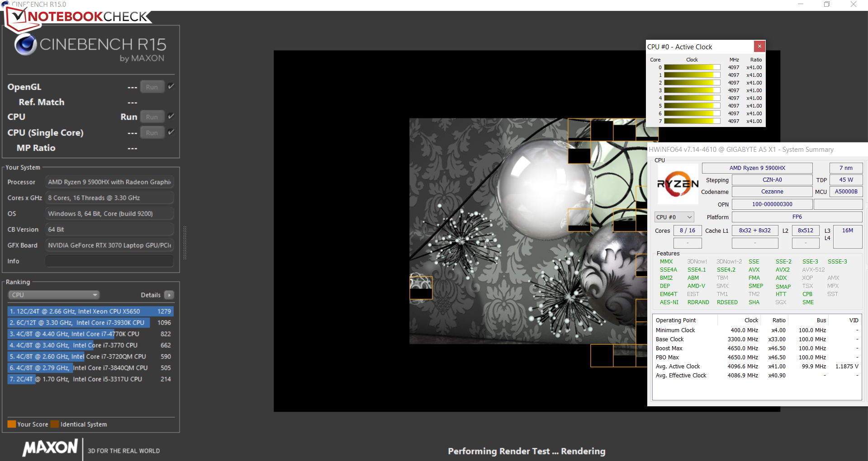Click the Ryzen logo in HWiNFO summary
Viewport: 868px width, 461px height.
678,183
